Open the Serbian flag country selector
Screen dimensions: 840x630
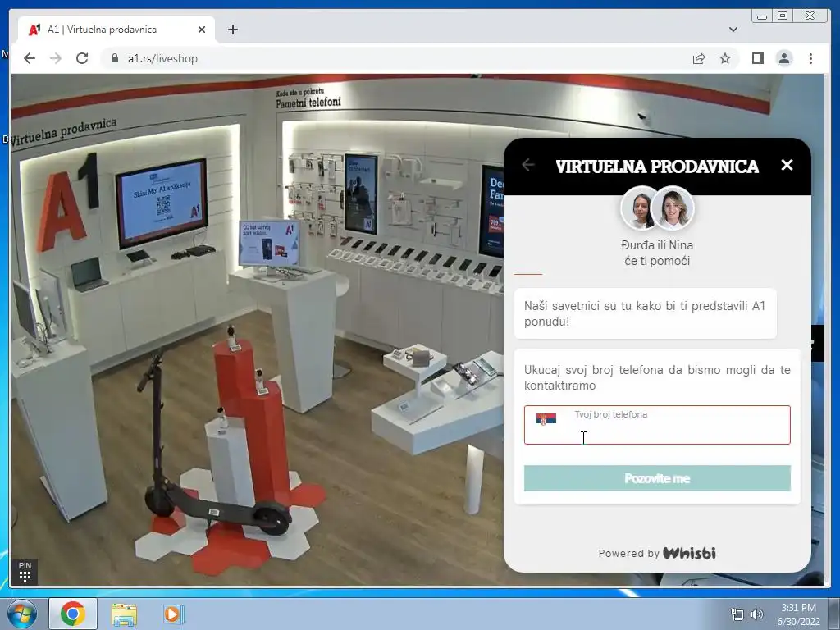click(546, 419)
